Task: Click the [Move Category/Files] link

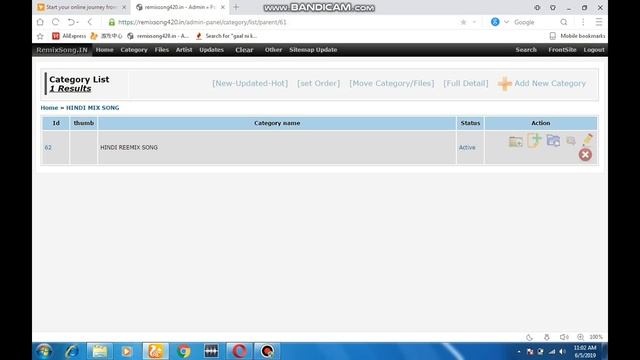Action: [x=392, y=83]
